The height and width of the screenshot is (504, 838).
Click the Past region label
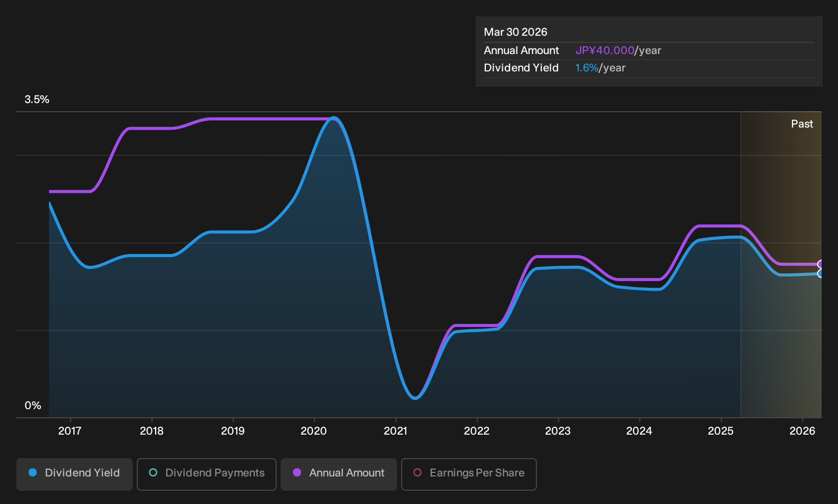(x=802, y=124)
